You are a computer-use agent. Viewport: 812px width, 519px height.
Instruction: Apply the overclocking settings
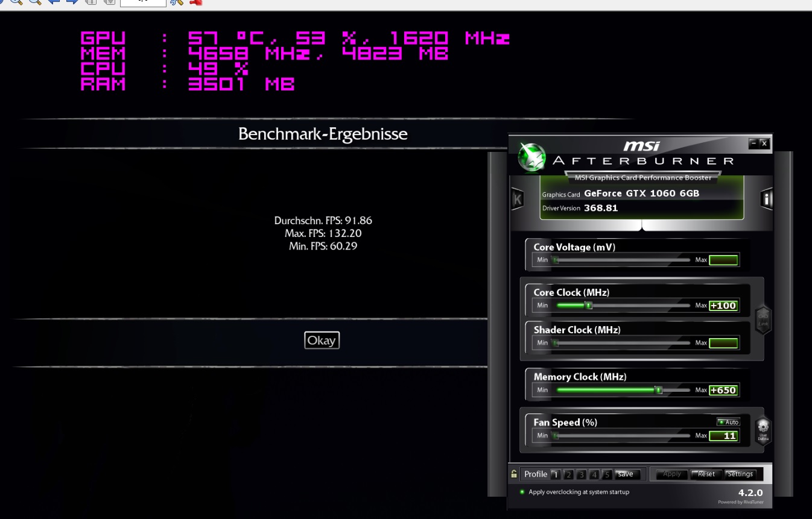pyautogui.click(x=671, y=474)
